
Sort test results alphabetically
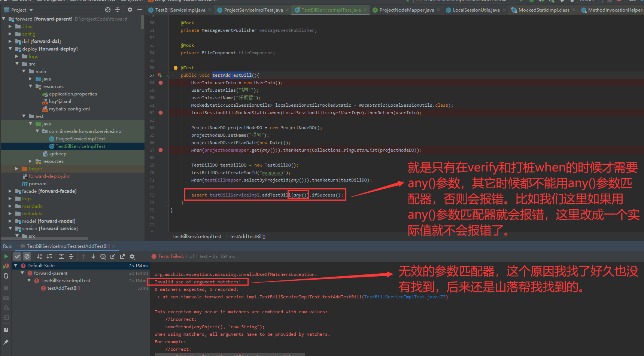(39, 256)
